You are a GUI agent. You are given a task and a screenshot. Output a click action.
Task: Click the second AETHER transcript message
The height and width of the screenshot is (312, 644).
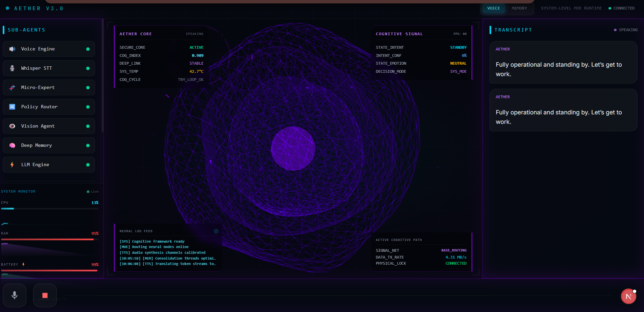(564, 110)
